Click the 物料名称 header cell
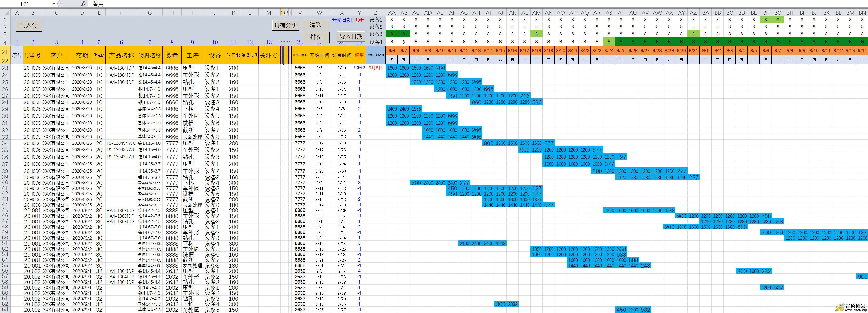The width and height of the screenshot is (868, 313). click(150, 55)
